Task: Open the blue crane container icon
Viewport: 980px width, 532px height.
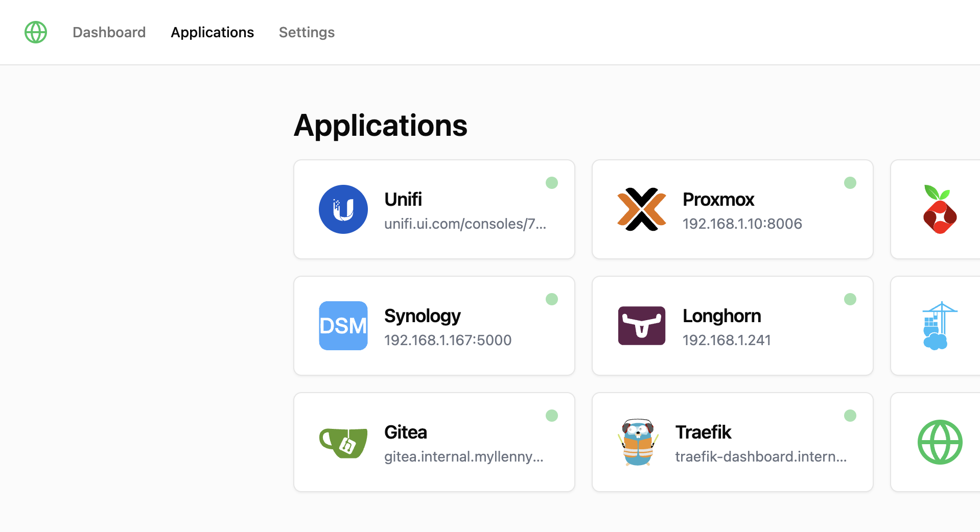Action: click(939, 326)
